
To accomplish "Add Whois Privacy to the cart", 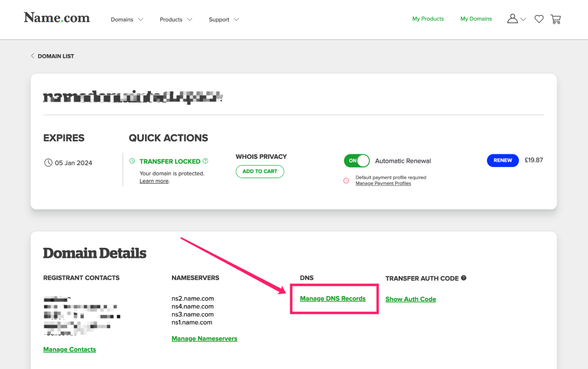I will point(260,171).
